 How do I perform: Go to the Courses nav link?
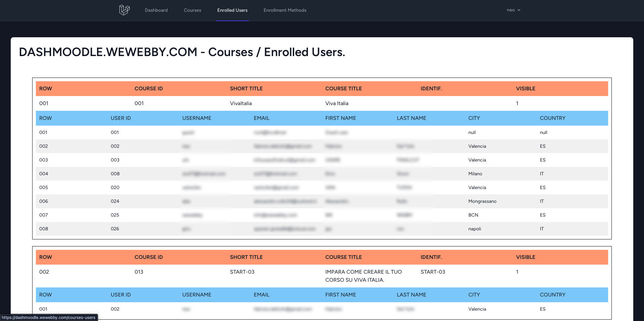click(193, 10)
